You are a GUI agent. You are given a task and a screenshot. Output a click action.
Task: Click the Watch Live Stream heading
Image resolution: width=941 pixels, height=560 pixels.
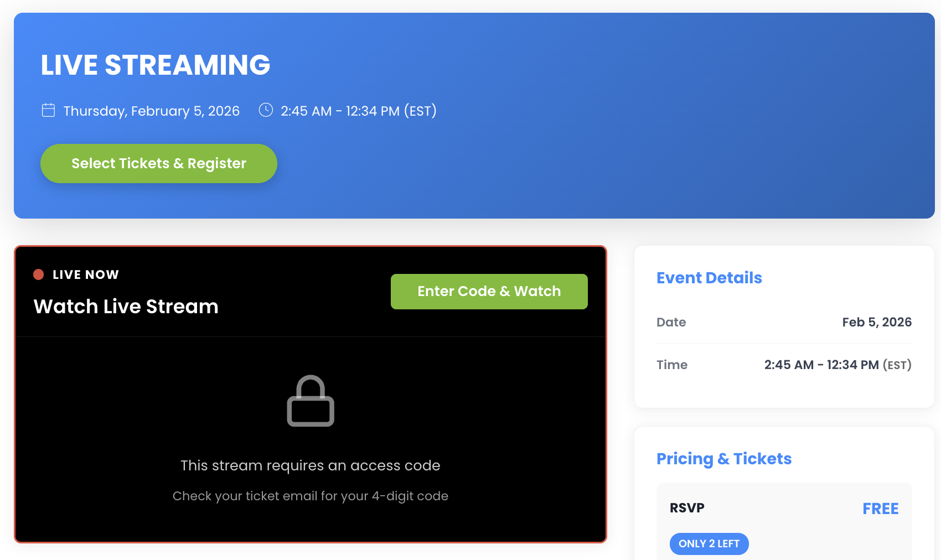click(126, 307)
